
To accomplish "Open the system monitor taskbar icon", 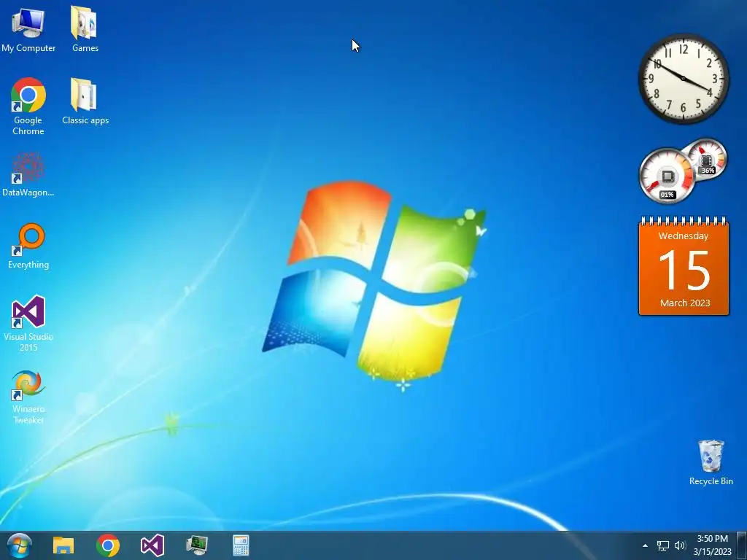I will (197, 545).
